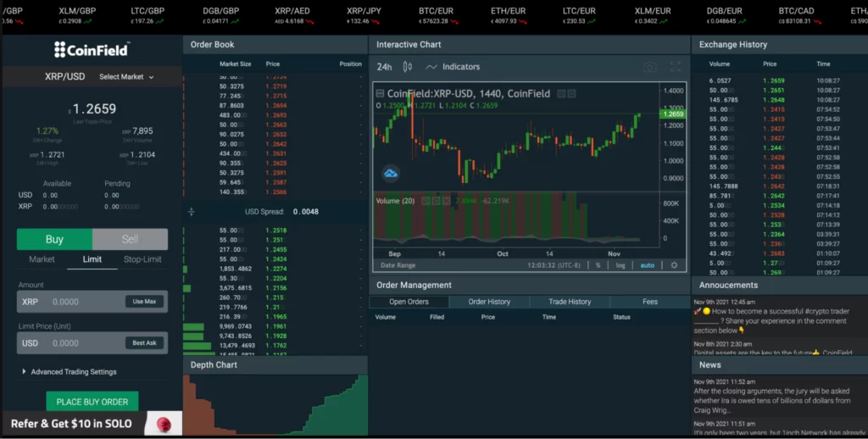This screenshot has width=868, height=439.
Task: Open the candlestick chart style selector
Action: (x=408, y=67)
